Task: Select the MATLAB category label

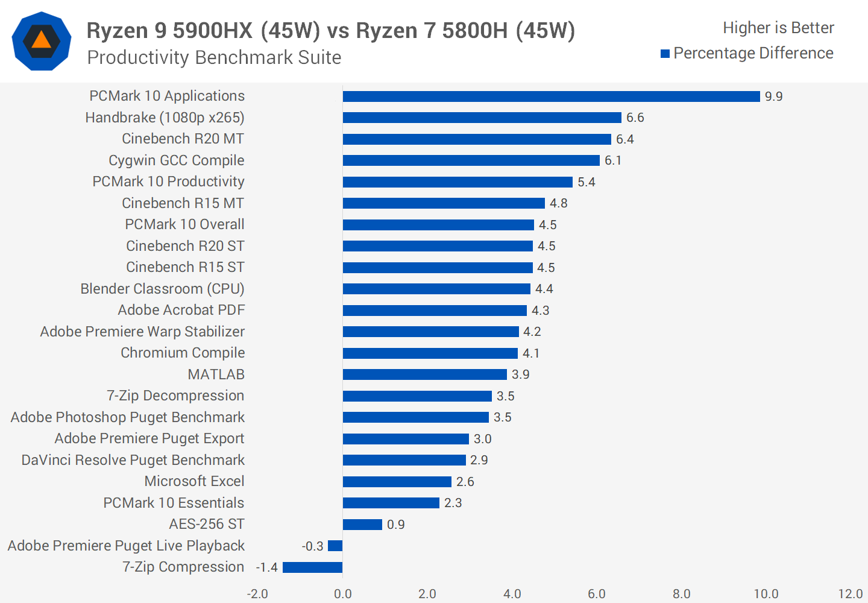Action: click(216, 374)
